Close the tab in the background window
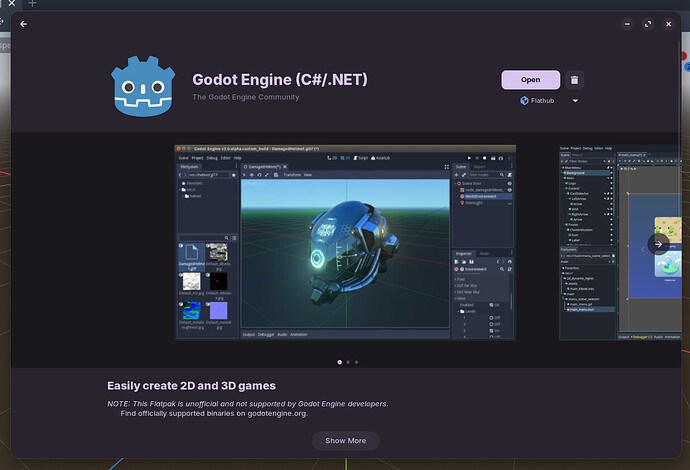The width and height of the screenshot is (690, 470). click(12, 4)
